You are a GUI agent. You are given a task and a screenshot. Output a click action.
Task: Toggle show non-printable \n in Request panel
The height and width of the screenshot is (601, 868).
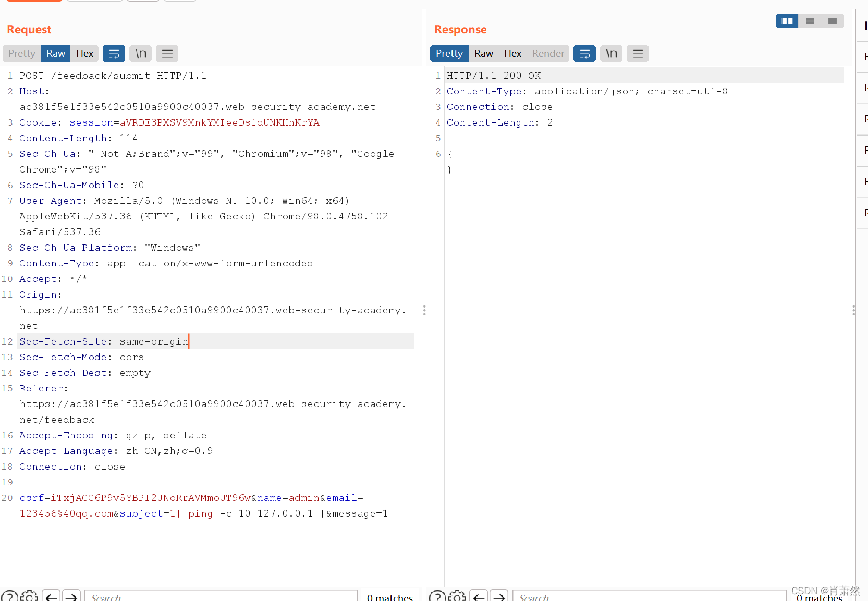141,54
